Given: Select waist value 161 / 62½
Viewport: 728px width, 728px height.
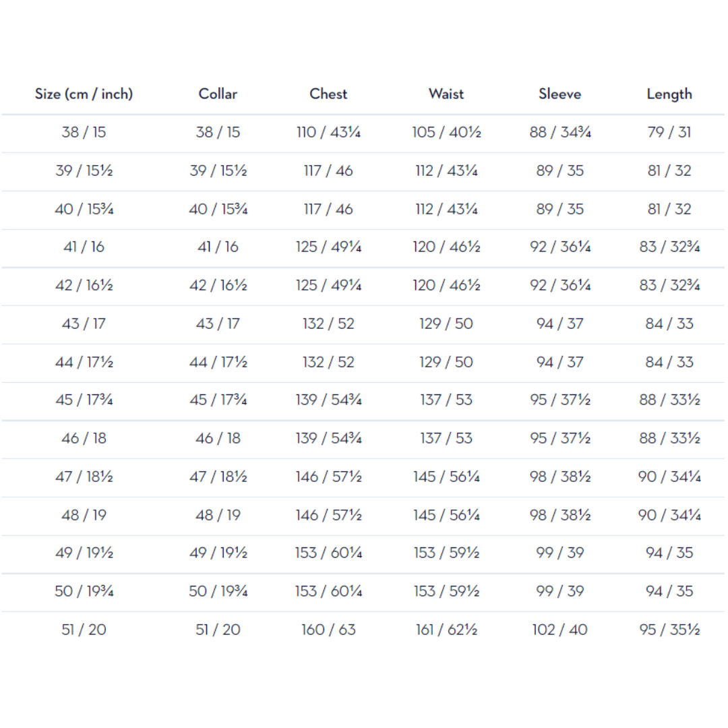Looking at the screenshot, I should [446, 630].
